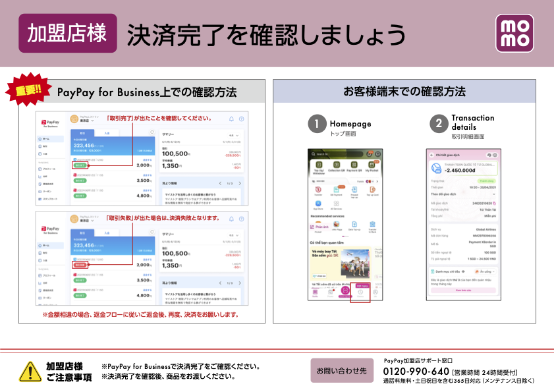The width and height of the screenshot is (554, 392).
Task: Click the red 取引失敗 badge on the 2,000 row
Action: [80, 265]
